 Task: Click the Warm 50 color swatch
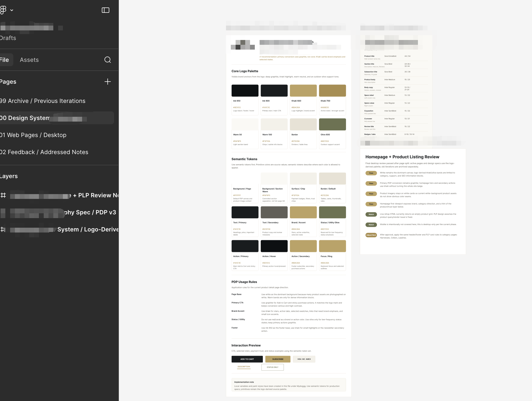coord(245,124)
